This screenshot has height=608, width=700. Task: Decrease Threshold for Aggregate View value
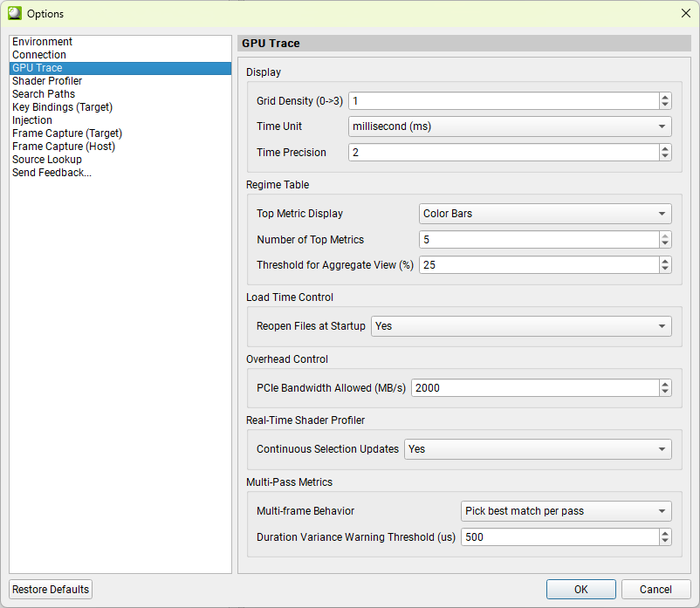point(665,269)
